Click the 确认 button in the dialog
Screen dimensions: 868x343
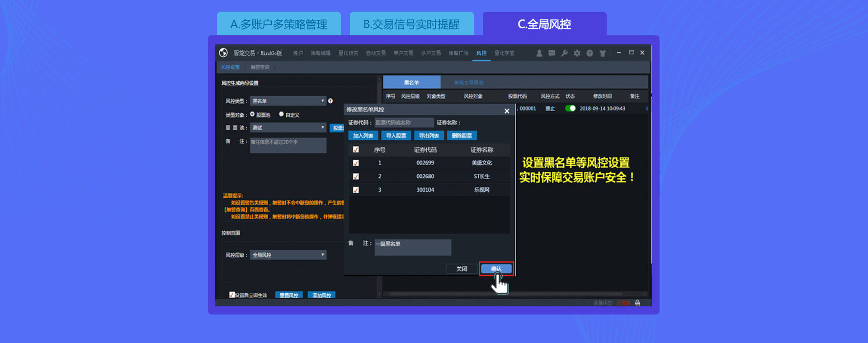pyautogui.click(x=496, y=269)
